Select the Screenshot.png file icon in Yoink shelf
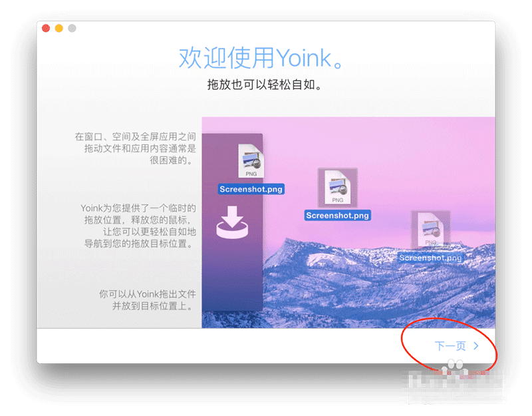Viewport: 532px width, 416px height. 251,160
